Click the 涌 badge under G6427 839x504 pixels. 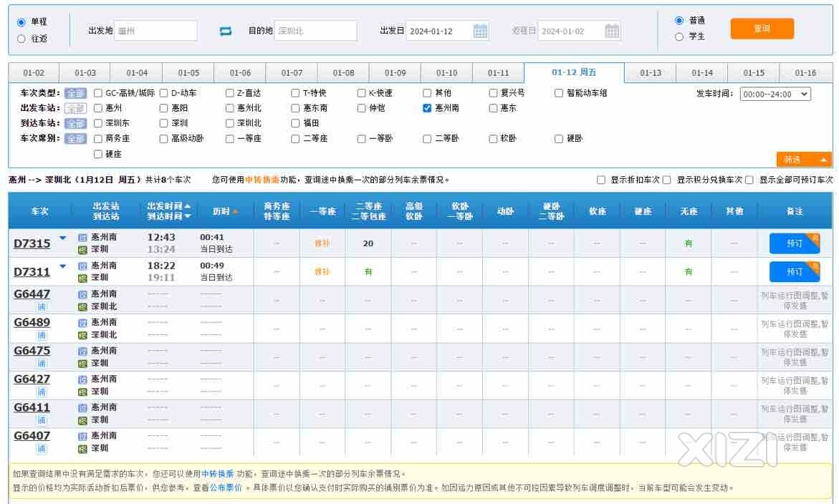(42, 392)
